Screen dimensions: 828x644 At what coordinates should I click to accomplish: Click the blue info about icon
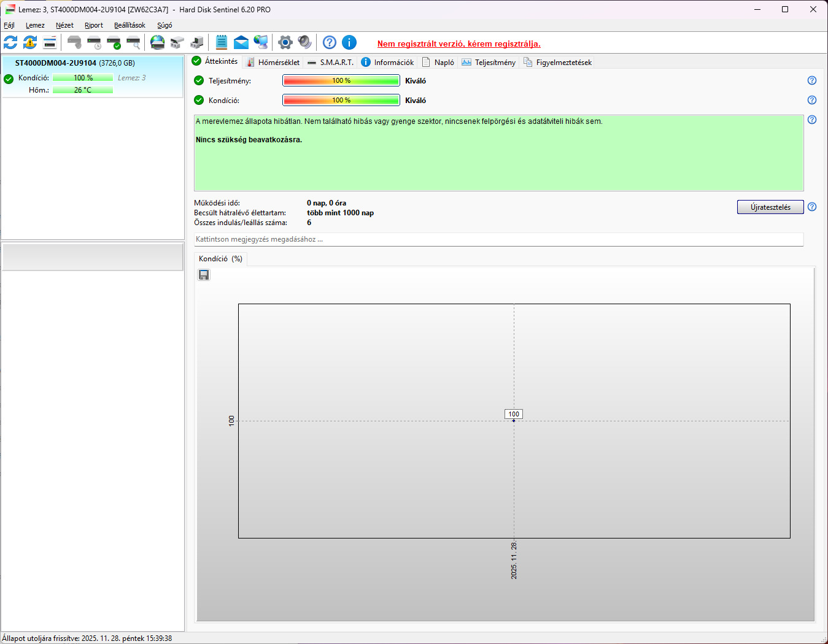349,42
